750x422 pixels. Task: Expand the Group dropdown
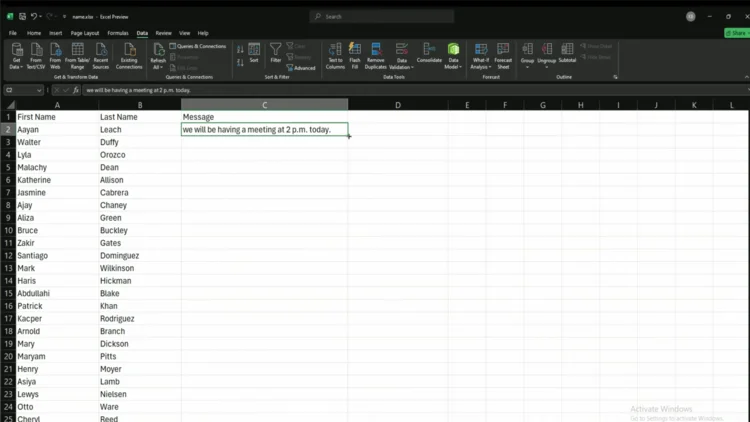click(527, 67)
